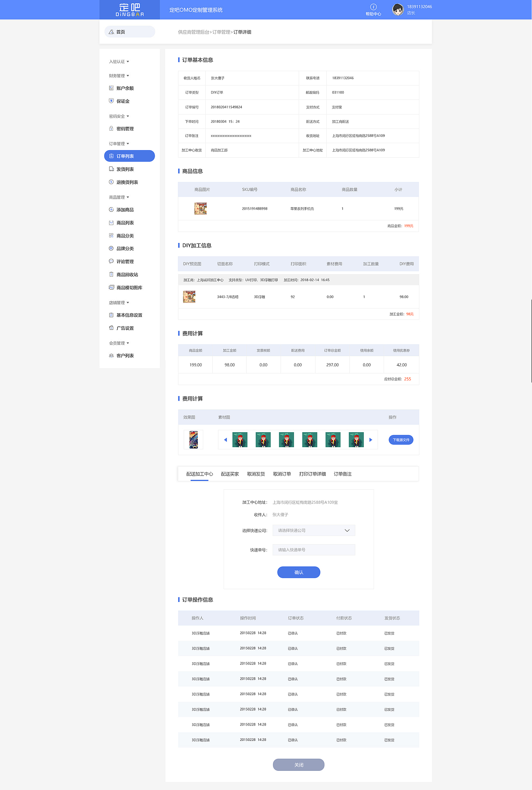Image resolution: width=532 pixels, height=790 pixels.
Task: Collapse the 订单管理 sidebar group
Action: [x=119, y=144]
